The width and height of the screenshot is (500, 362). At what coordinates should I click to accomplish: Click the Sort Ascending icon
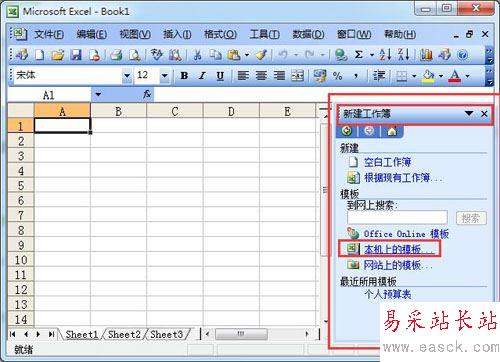click(385, 55)
